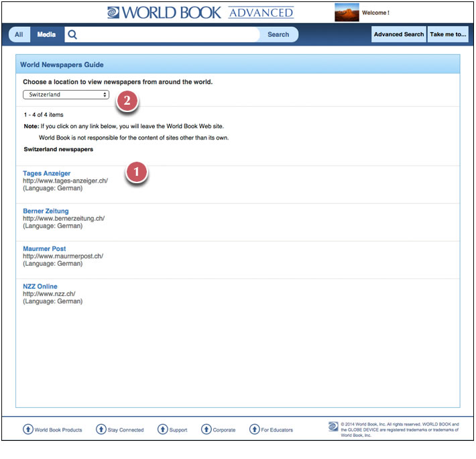
Task: Click the '1 - 4 of 4 items' count
Action: click(x=44, y=115)
